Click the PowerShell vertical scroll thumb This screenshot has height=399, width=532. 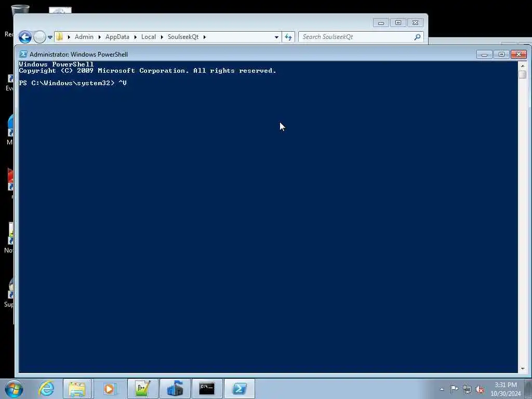[523, 74]
